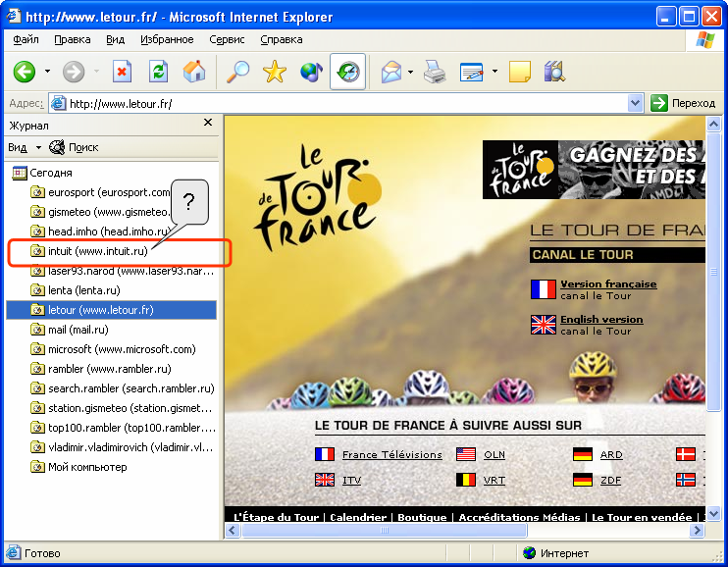
Task: Click the vertical scrollbar down arrow
Action: [x=713, y=514]
